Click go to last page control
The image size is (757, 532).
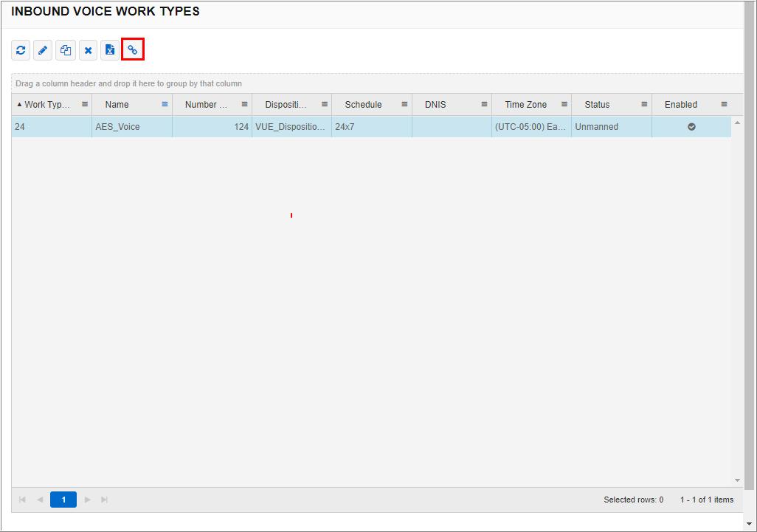pyautogui.click(x=104, y=500)
